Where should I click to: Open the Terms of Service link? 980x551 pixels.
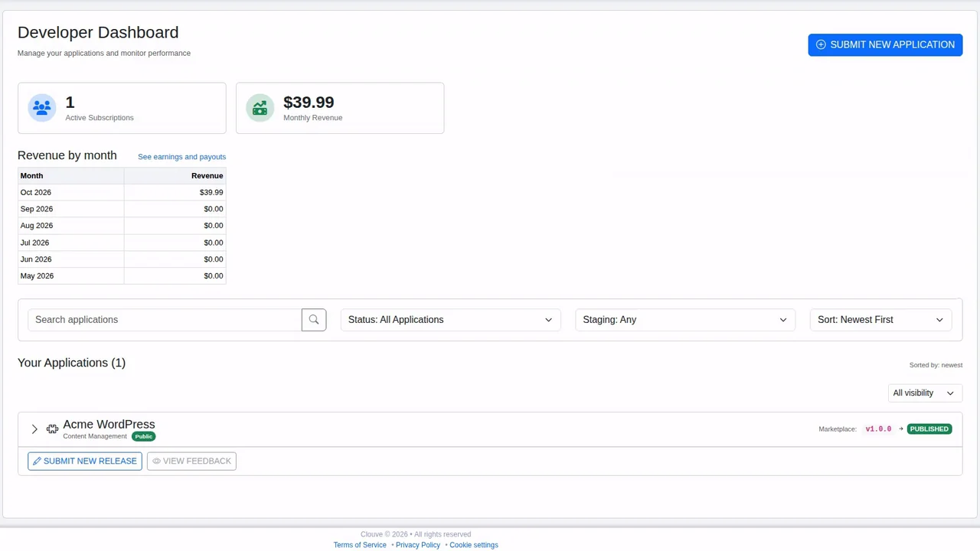pos(360,545)
